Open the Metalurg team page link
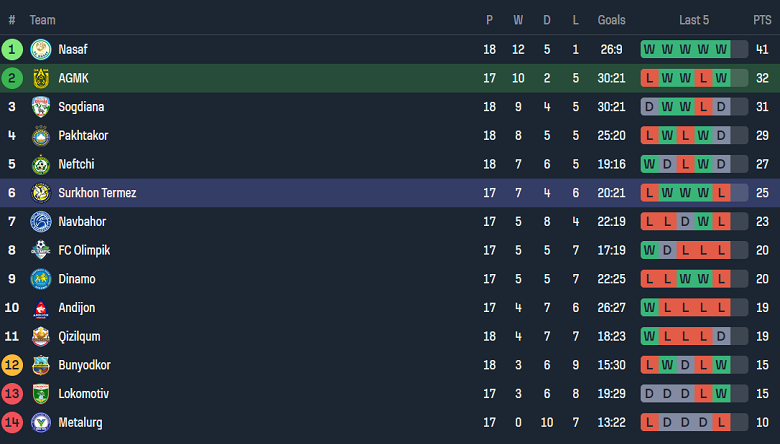780x444 pixels. pos(80,423)
